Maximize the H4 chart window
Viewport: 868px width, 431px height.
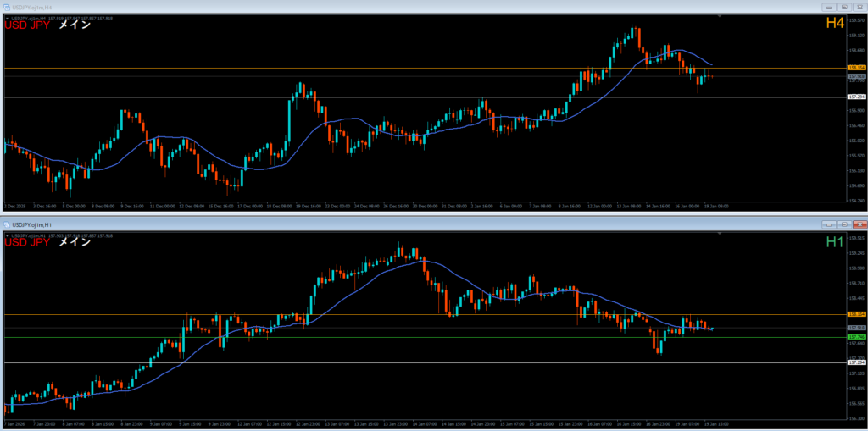click(x=844, y=6)
